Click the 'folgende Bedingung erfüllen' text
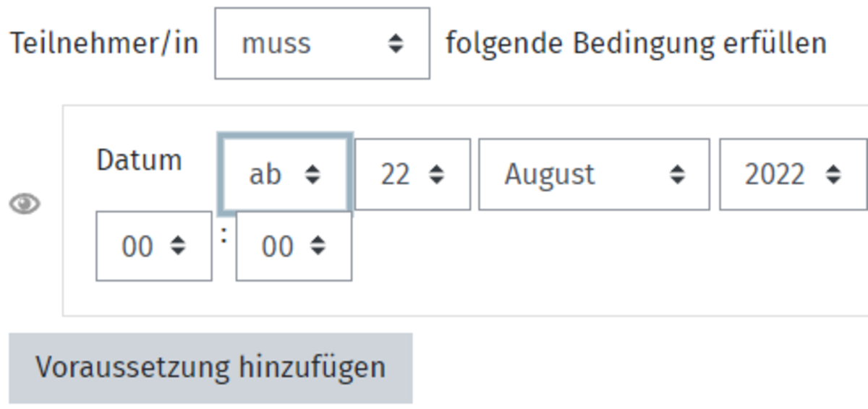 click(x=636, y=43)
